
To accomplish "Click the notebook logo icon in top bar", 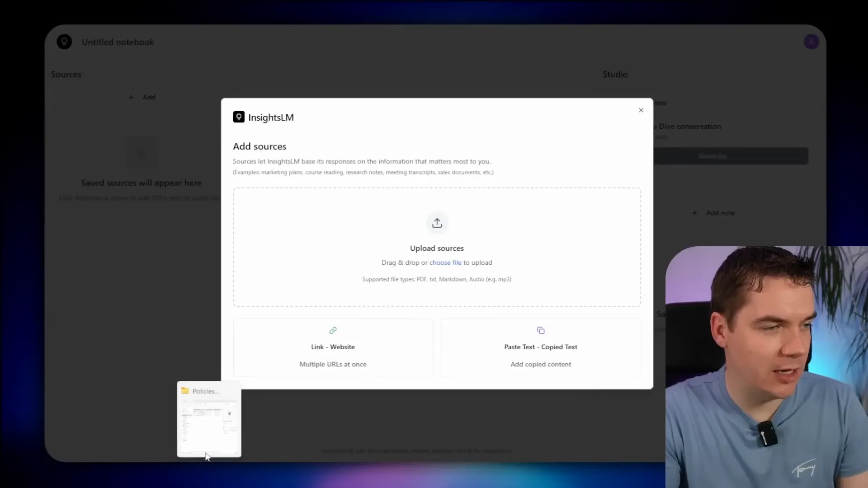I will coord(64,42).
